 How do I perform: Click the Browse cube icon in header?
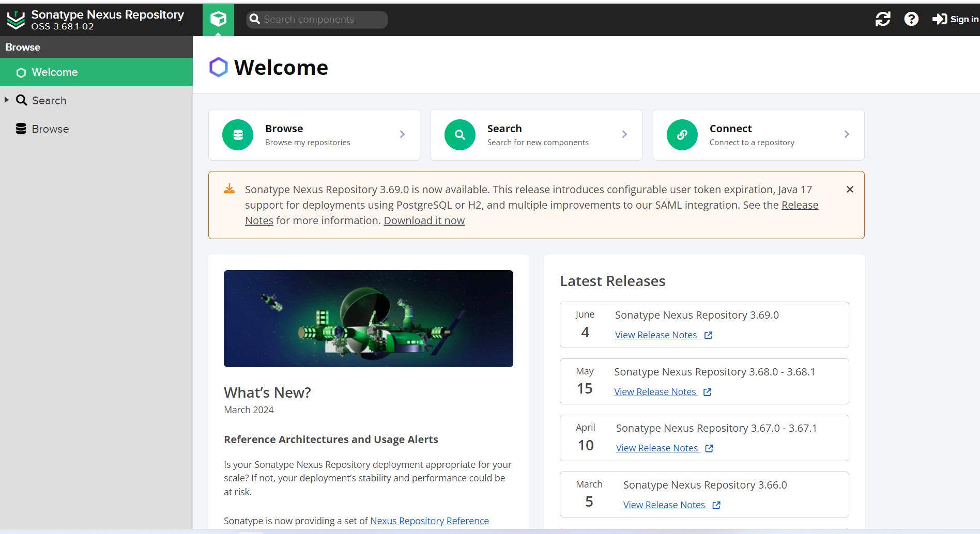[218, 20]
